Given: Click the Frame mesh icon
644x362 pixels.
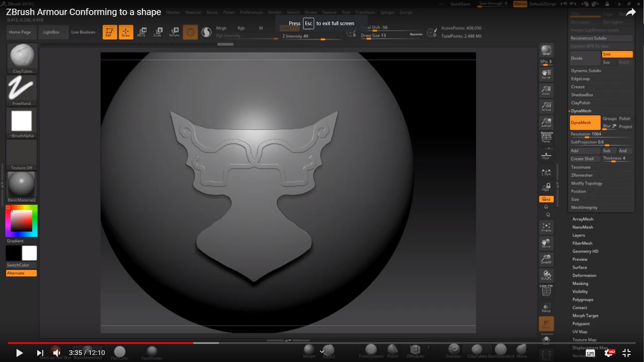Looking at the screenshot, I should point(546,227).
